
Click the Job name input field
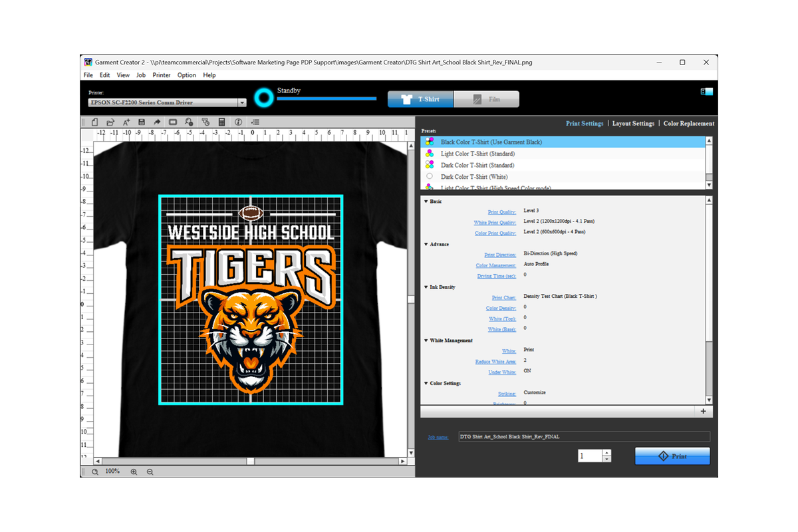click(x=584, y=437)
